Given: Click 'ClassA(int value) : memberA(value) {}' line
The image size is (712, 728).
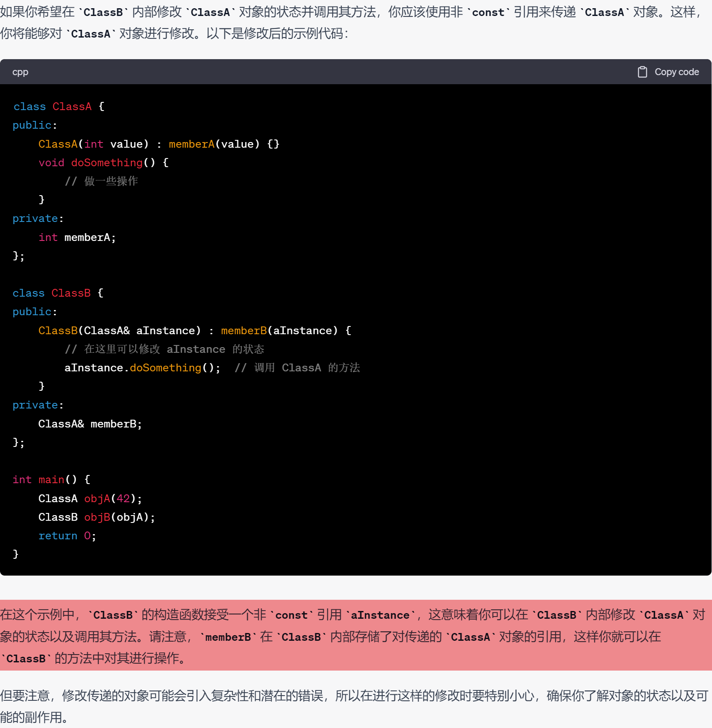Looking at the screenshot, I should [159, 144].
